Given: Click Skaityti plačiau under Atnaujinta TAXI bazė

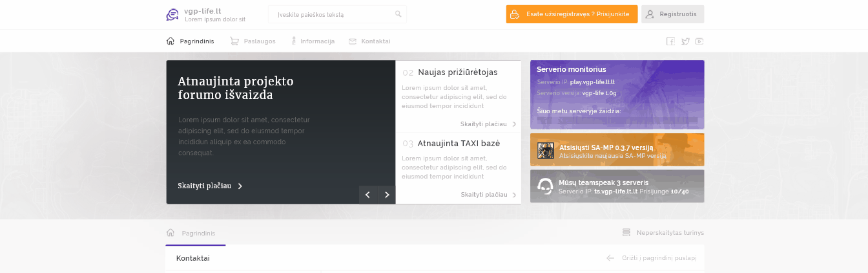Looking at the screenshot, I should coord(484,195).
